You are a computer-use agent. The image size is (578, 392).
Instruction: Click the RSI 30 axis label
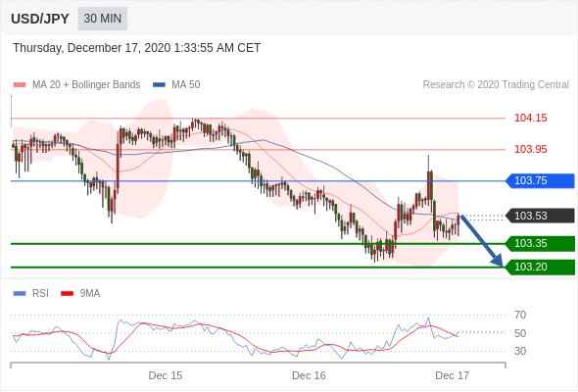[x=520, y=351]
